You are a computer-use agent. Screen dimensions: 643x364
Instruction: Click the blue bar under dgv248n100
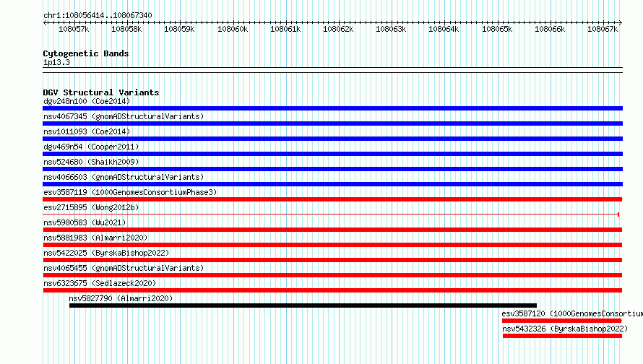click(x=332, y=108)
